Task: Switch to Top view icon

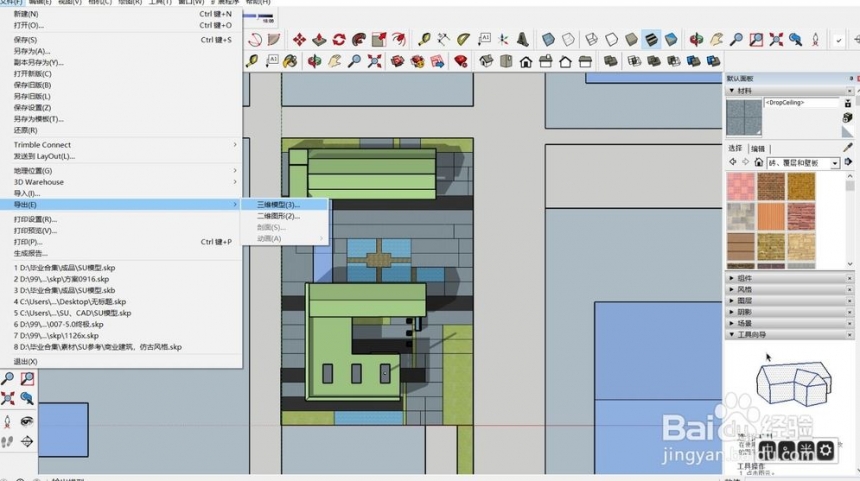Action: (506, 61)
